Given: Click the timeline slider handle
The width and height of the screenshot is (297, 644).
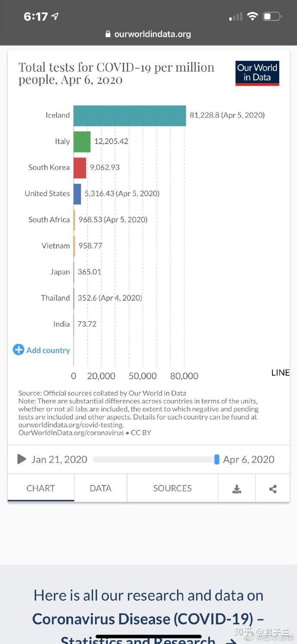Looking at the screenshot, I should click(217, 460).
